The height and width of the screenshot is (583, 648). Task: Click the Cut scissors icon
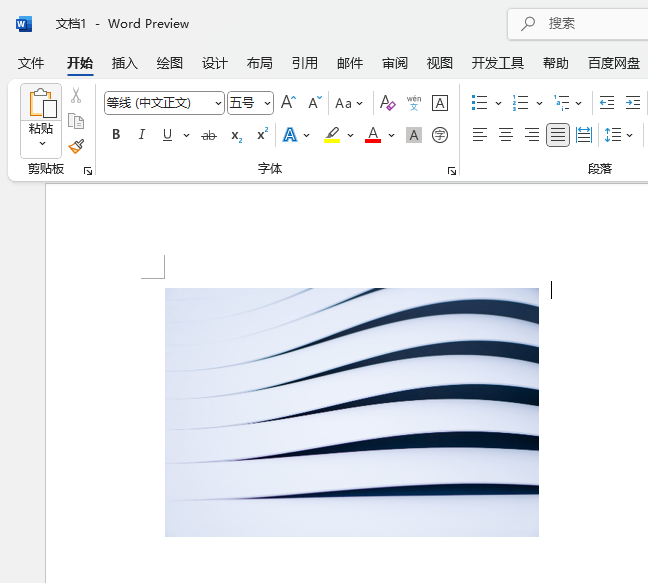[x=76, y=95]
